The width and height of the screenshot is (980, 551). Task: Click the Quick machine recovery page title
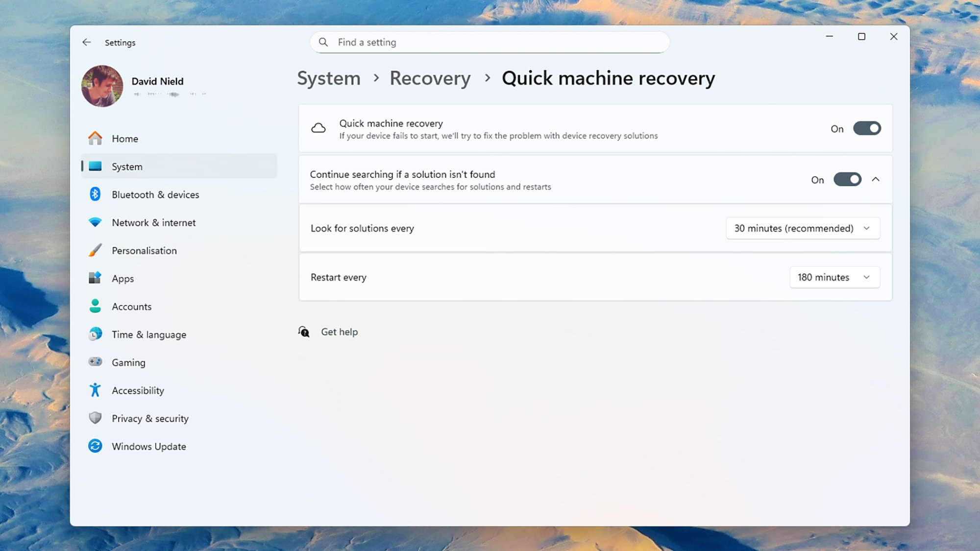point(608,78)
